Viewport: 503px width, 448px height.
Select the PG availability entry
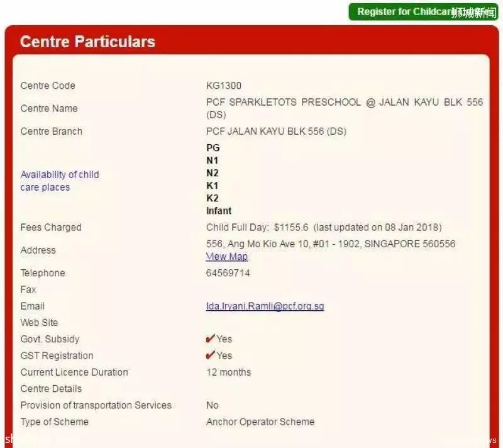point(213,148)
